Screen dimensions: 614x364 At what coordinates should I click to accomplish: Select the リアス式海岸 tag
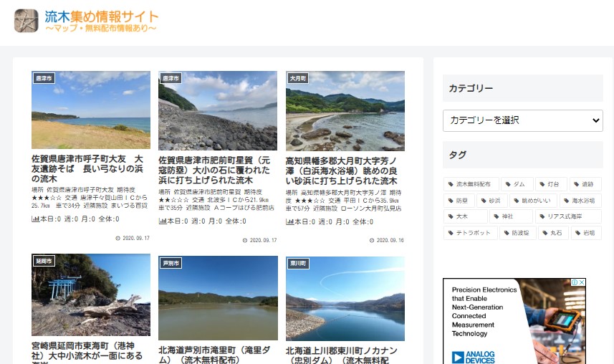pos(568,216)
